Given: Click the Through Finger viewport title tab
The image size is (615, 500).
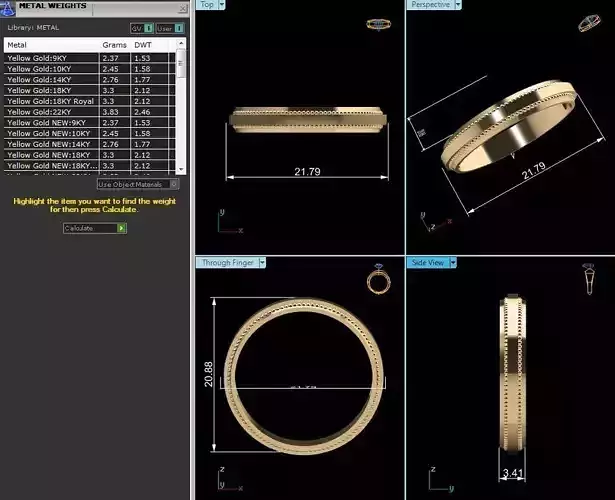Looking at the screenshot, I should (x=227, y=263).
